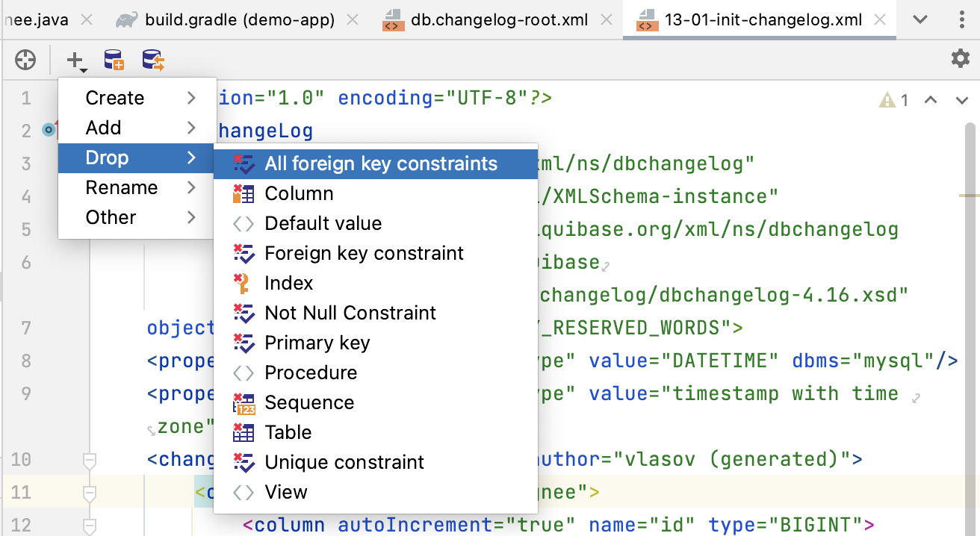Click the Default value angle-brackets icon
The width and height of the screenshot is (980, 536).
click(x=244, y=223)
